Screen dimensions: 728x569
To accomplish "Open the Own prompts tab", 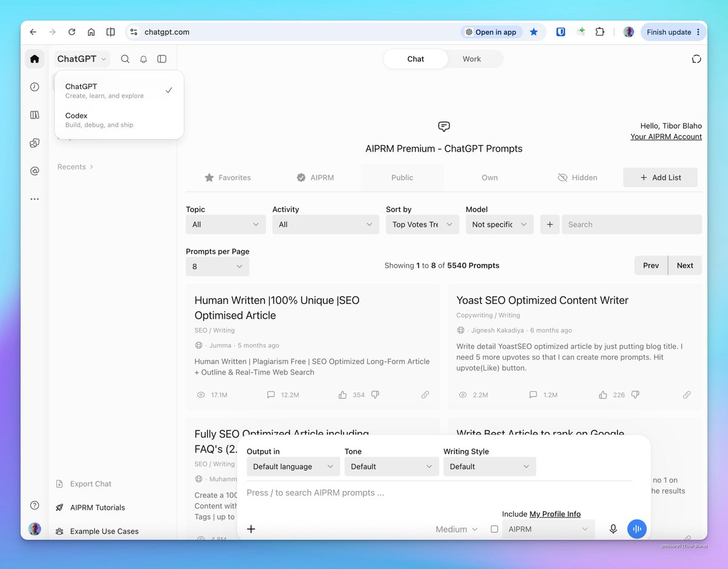I will coord(490,178).
